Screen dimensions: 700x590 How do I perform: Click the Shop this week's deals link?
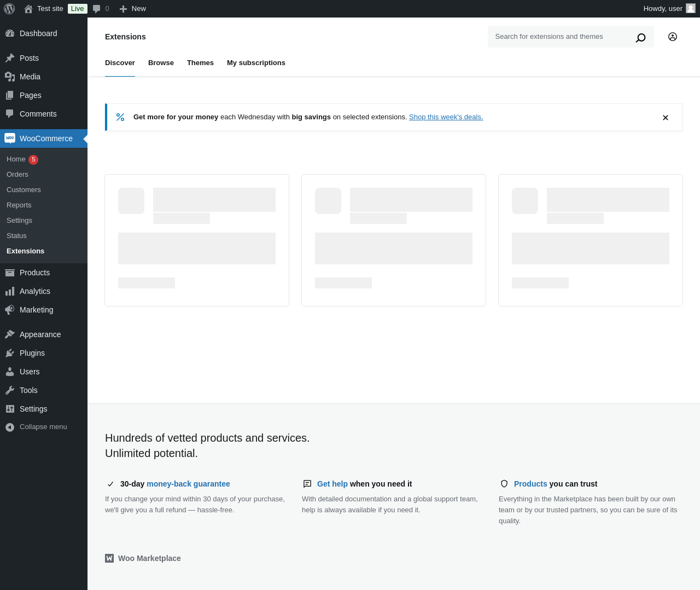point(446,117)
